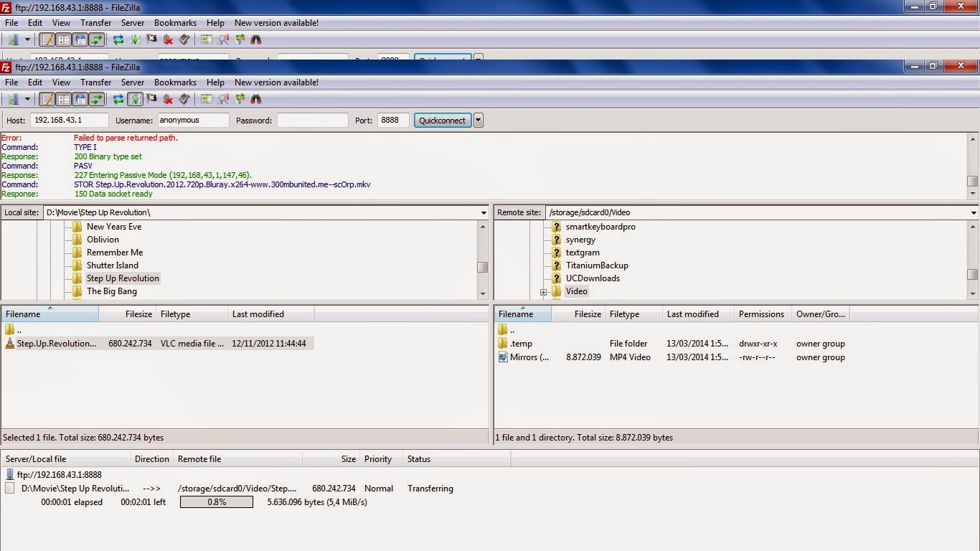980x551 pixels.
Task: Disconnect from the server in front window
Action: [168, 99]
